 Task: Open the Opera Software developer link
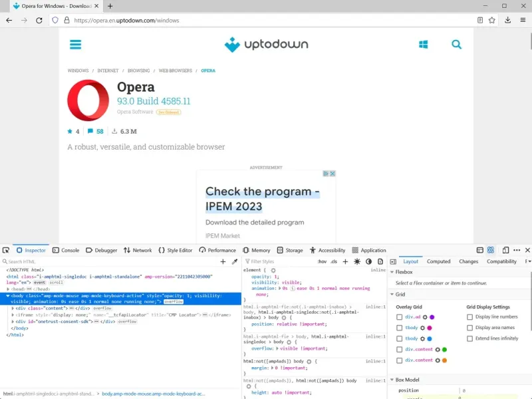pos(135,112)
